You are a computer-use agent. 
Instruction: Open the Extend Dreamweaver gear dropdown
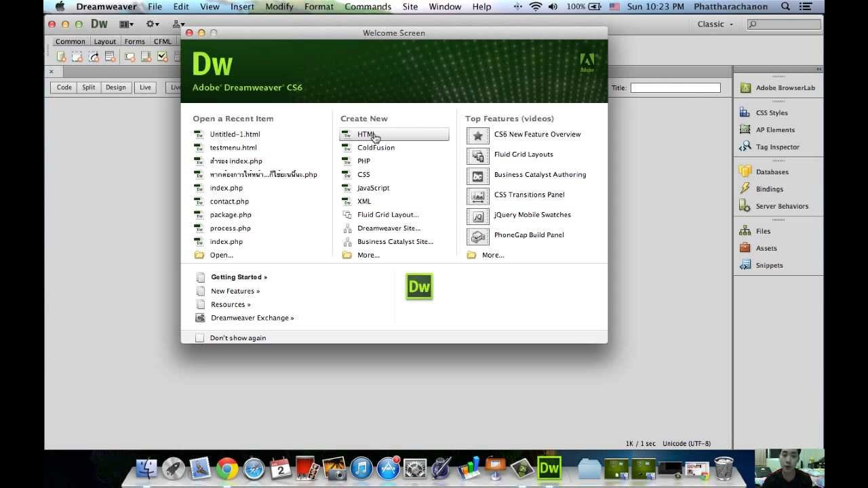[x=153, y=24]
